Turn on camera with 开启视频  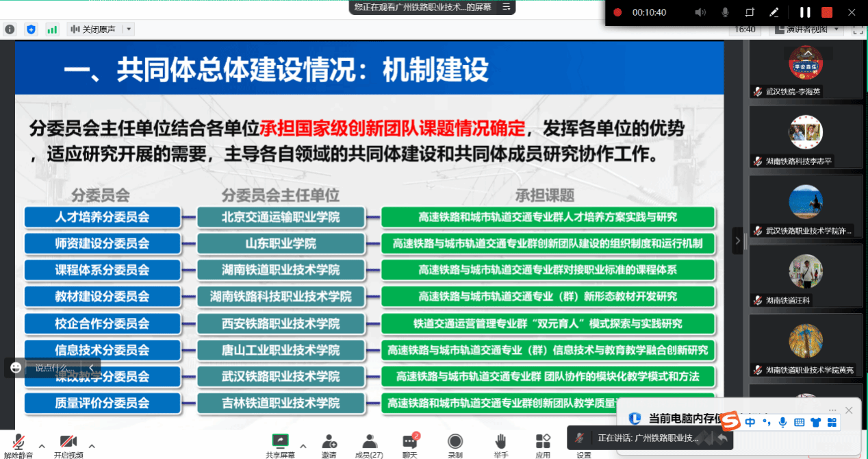(x=68, y=444)
